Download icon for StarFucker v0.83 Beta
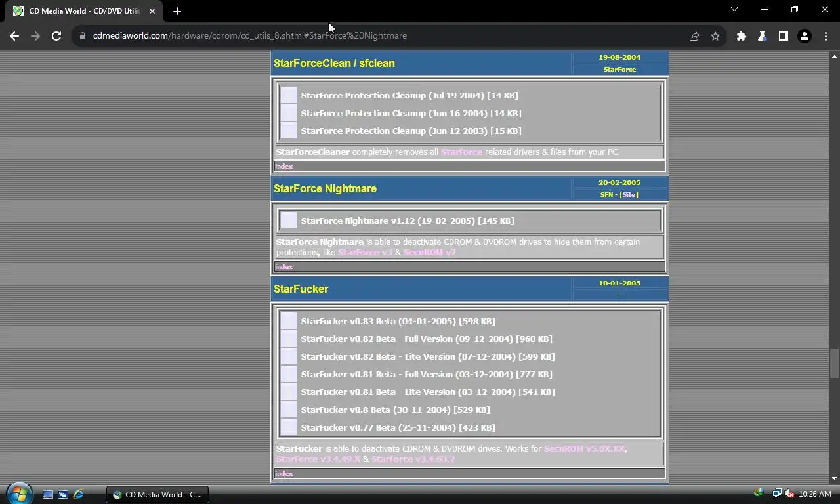The width and height of the screenshot is (840, 504). [x=289, y=321]
